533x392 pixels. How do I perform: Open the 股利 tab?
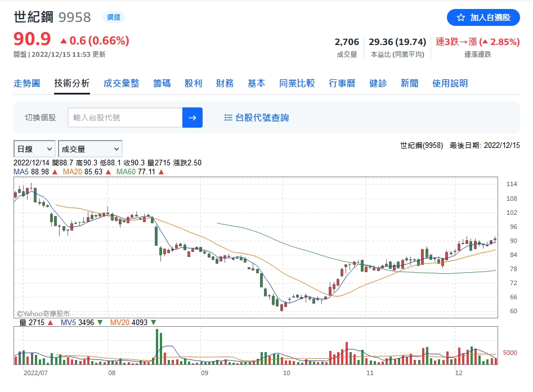pyautogui.click(x=194, y=83)
